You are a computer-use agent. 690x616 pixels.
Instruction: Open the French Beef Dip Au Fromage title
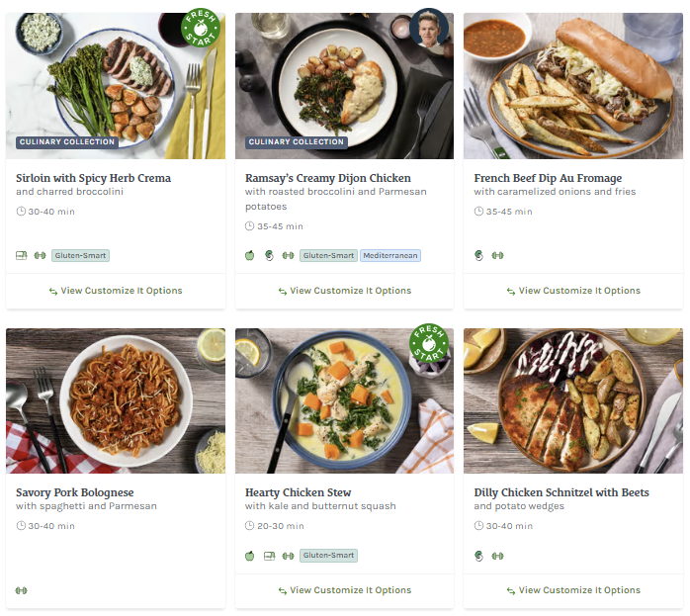click(x=548, y=178)
